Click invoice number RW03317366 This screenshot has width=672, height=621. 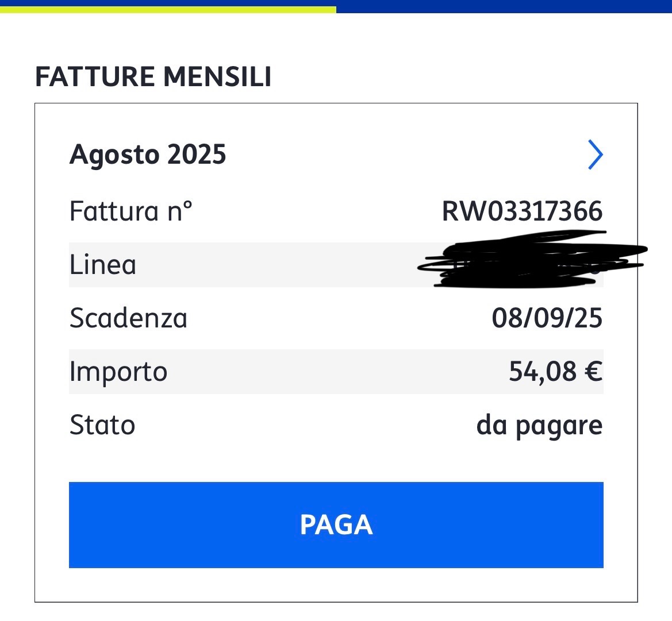[522, 211]
